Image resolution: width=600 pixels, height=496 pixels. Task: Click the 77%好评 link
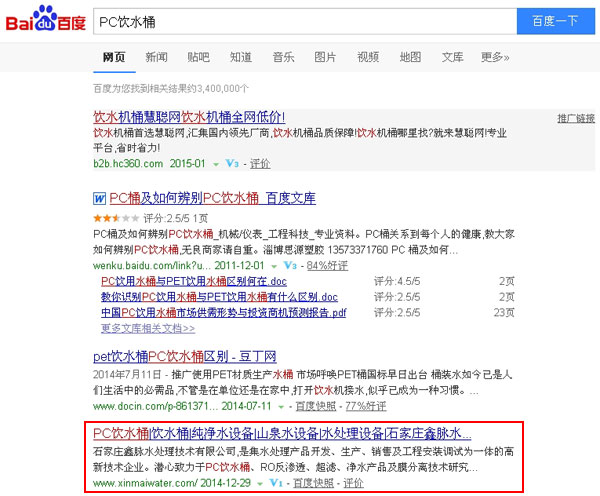[x=366, y=406]
